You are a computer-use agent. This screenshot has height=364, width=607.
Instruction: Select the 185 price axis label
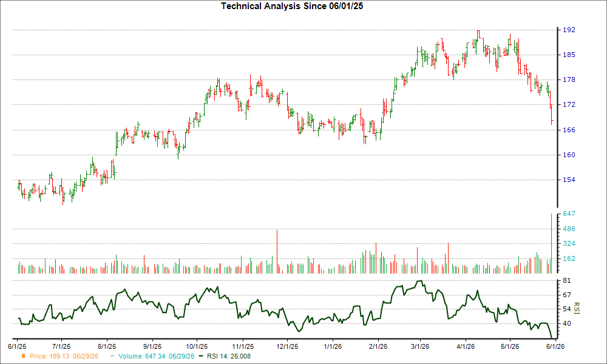pyautogui.click(x=569, y=55)
